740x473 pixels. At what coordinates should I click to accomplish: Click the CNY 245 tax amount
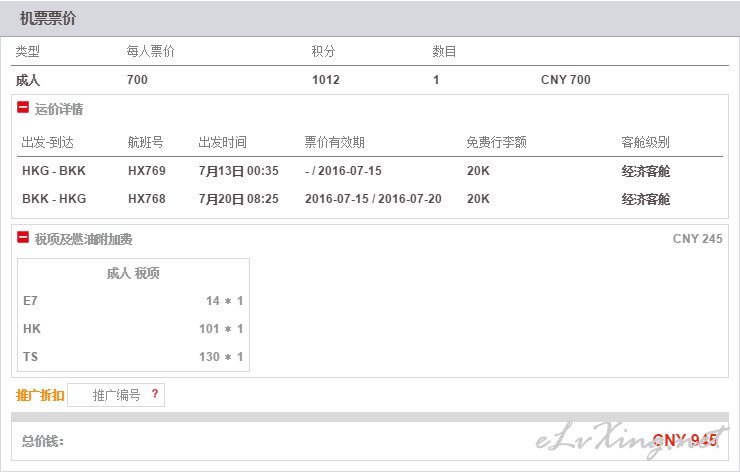pyautogui.click(x=698, y=239)
